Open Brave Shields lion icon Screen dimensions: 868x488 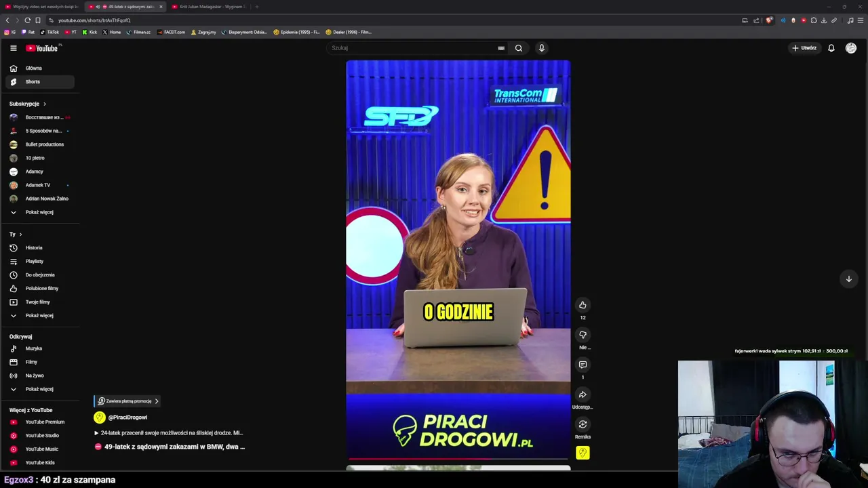pyautogui.click(x=769, y=20)
